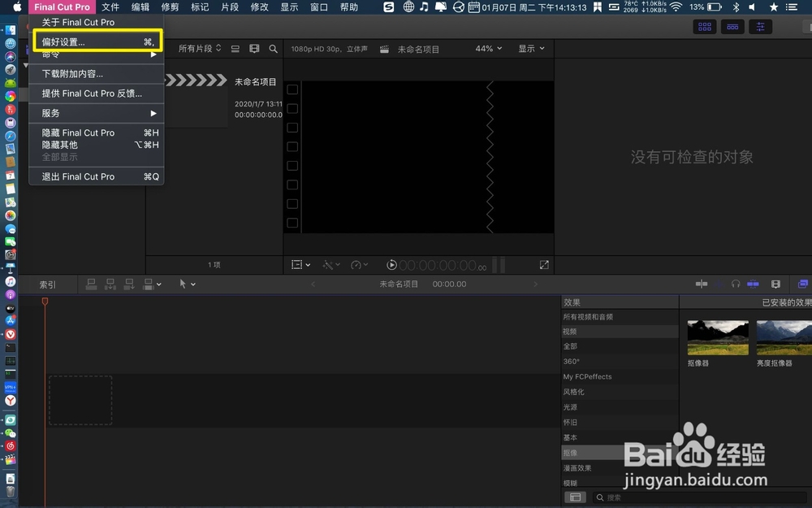
Task: Show or hide the timeline panel button
Action: click(732, 27)
